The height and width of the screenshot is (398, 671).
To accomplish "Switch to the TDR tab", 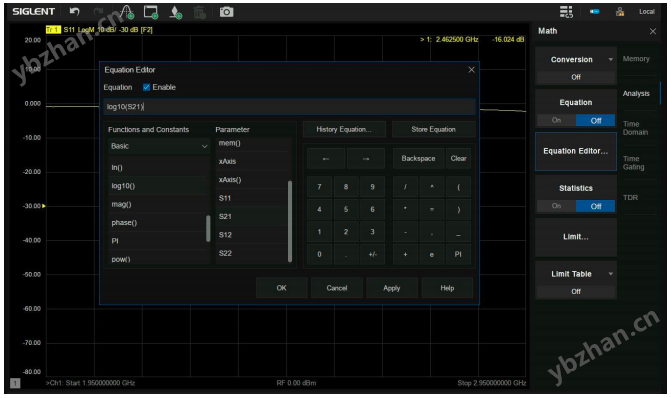I will coord(631,198).
